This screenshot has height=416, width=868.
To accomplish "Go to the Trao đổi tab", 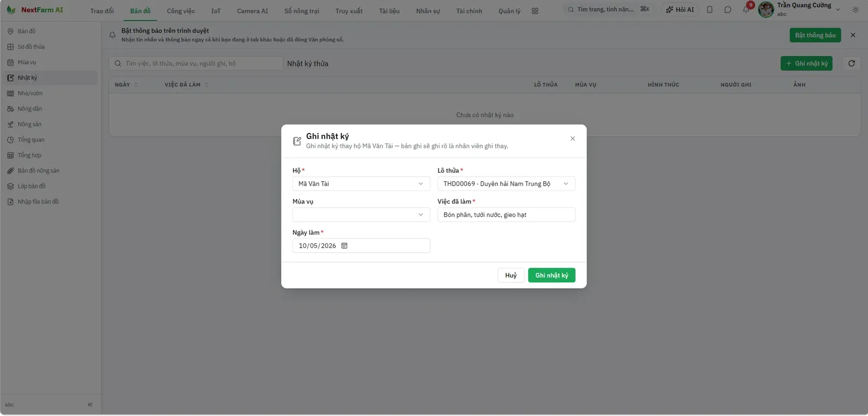I will click(102, 11).
